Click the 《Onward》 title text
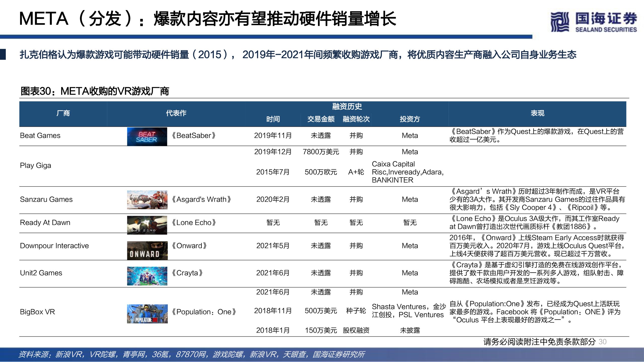The height and width of the screenshot is (362, 644). (x=189, y=246)
